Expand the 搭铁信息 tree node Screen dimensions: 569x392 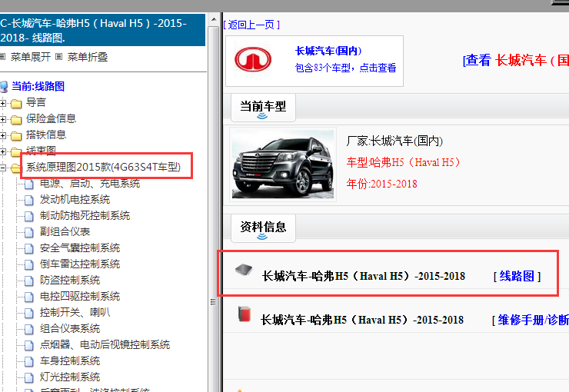click(3, 135)
